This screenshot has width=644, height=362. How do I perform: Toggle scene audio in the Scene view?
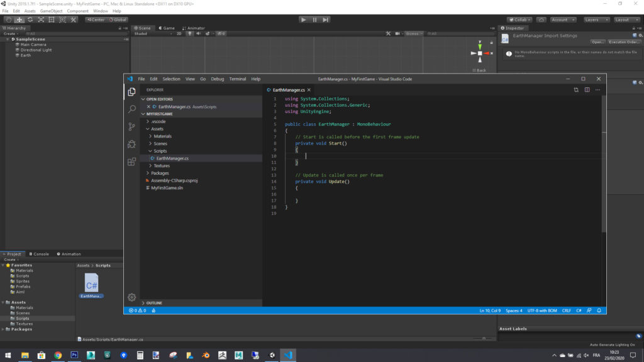[x=198, y=33]
